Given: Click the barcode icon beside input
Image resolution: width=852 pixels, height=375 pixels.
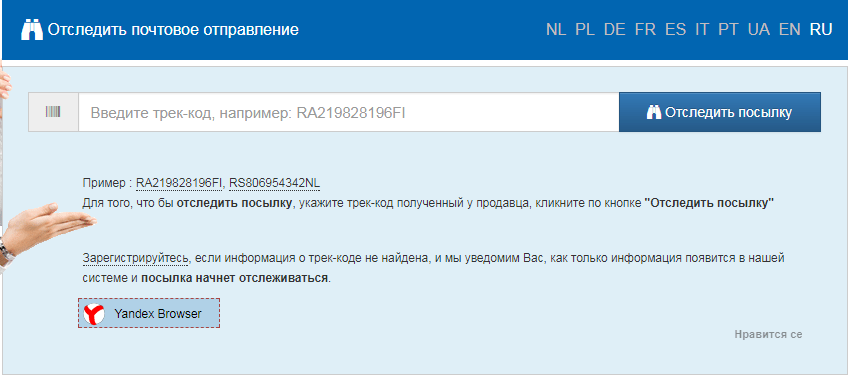Looking at the screenshot, I should [x=53, y=112].
